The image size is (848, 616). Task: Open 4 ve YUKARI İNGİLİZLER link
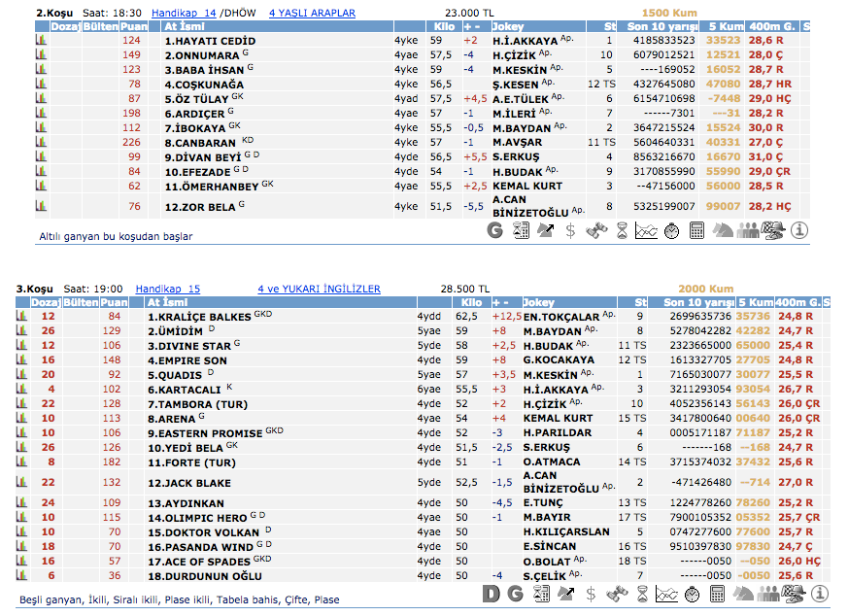click(x=319, y=289)
